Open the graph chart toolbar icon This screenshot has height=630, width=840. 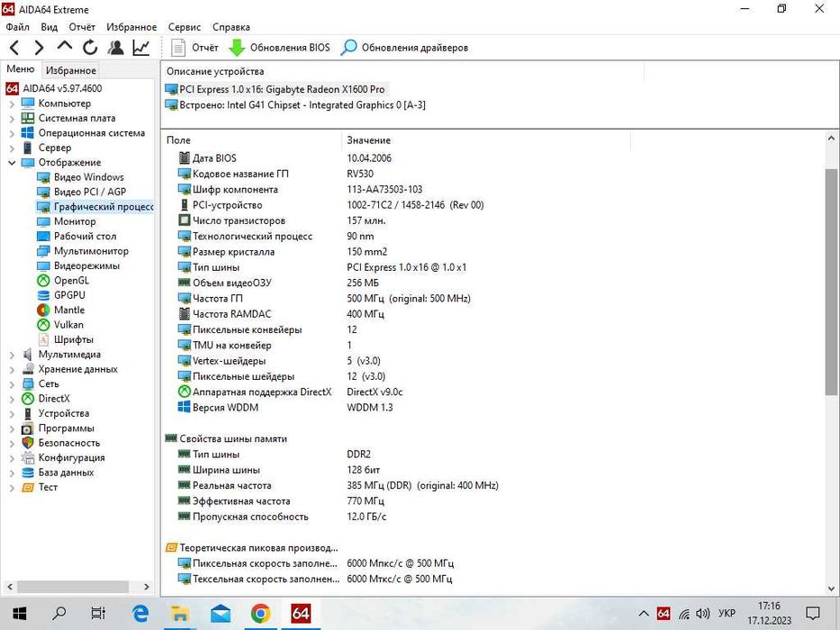(x=140, y=48)
